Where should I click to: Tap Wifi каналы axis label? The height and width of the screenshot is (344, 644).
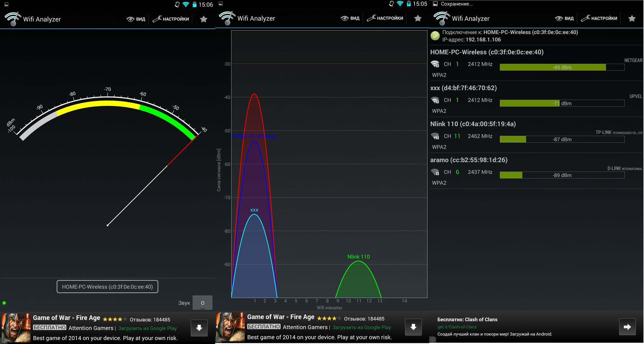pos(329,307)
